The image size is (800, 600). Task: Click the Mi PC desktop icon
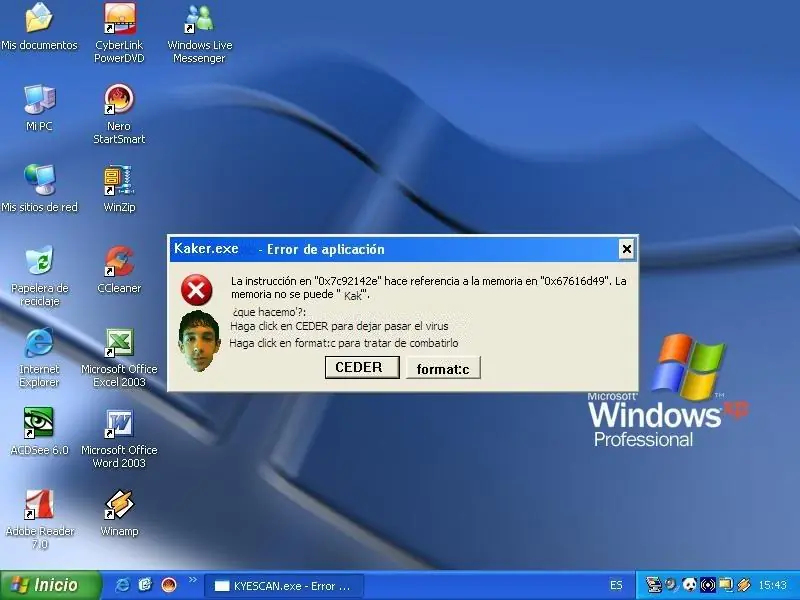coord(39,108)
